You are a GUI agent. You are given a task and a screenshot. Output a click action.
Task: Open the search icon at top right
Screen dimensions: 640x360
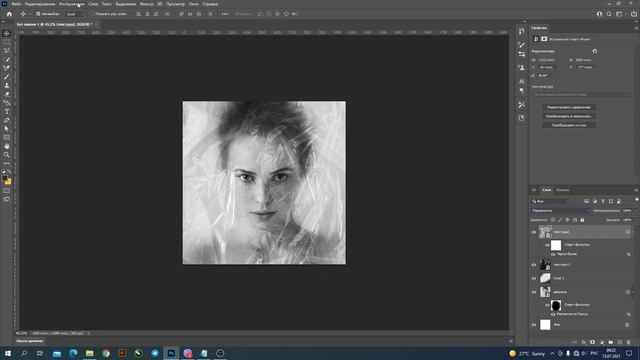coord(609,14)
